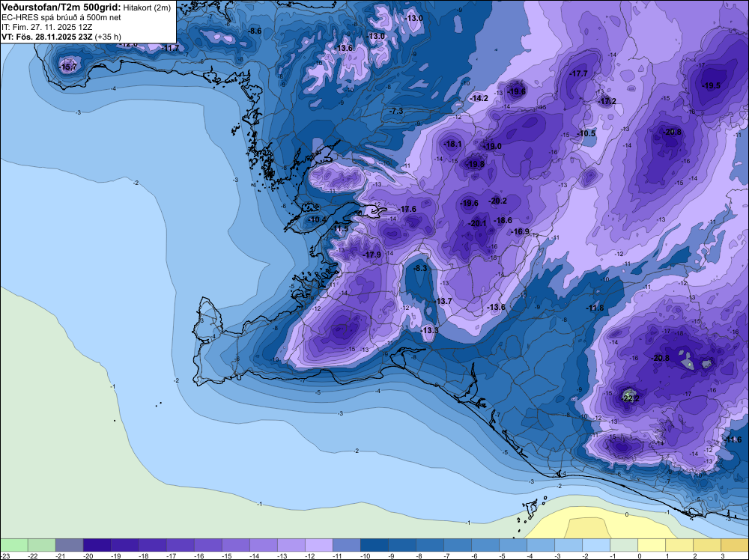Click the forecast offset "(+35 h)"

click(108, 37)
